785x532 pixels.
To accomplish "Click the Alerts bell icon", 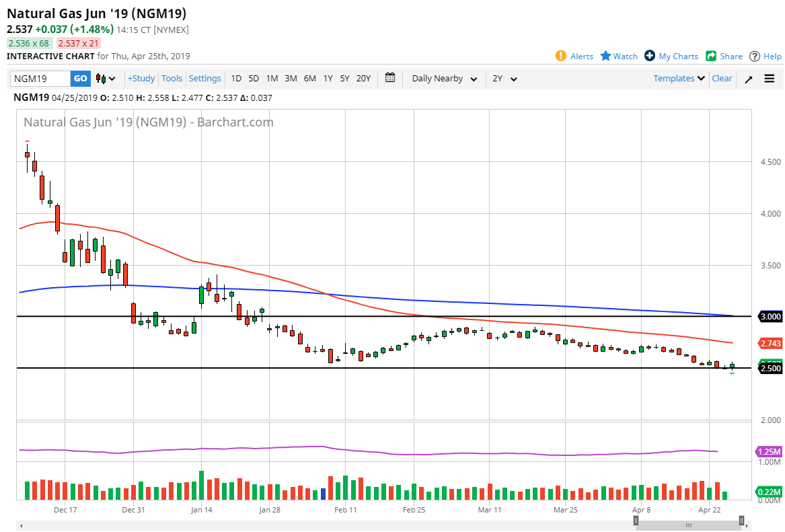I will tap(561, 56).
